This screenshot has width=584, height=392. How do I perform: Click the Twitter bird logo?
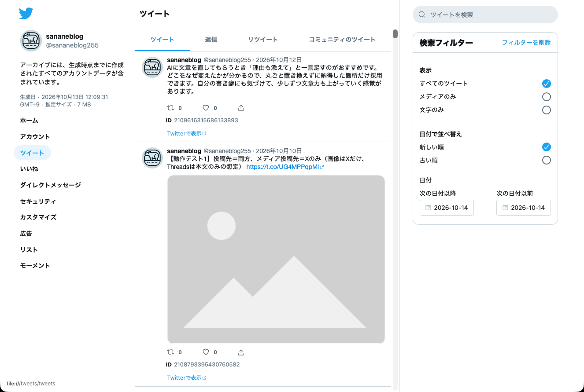(x=26, y=14)
